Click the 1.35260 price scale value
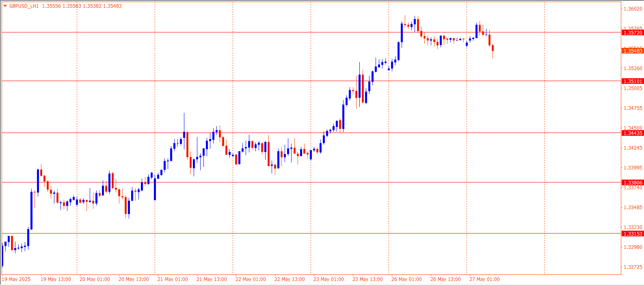This screenshot has width=644, height=285. coord(633,69)
